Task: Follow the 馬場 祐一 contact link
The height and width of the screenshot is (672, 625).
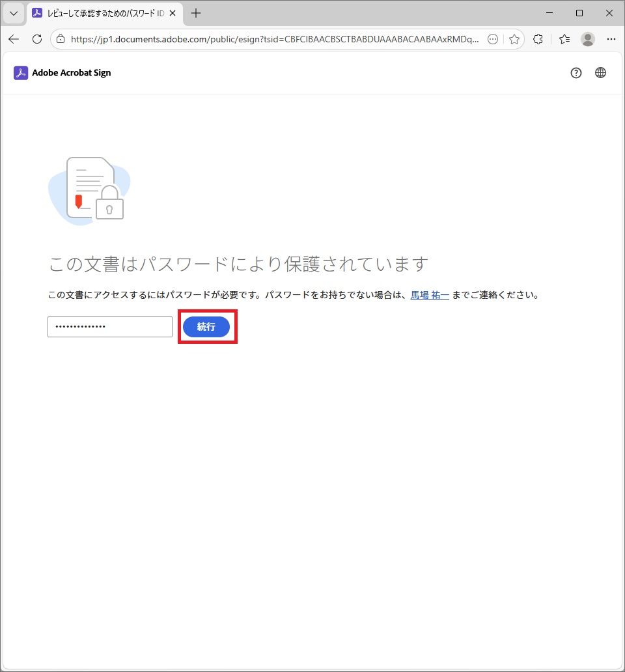Action: click(x=430, y=295)
